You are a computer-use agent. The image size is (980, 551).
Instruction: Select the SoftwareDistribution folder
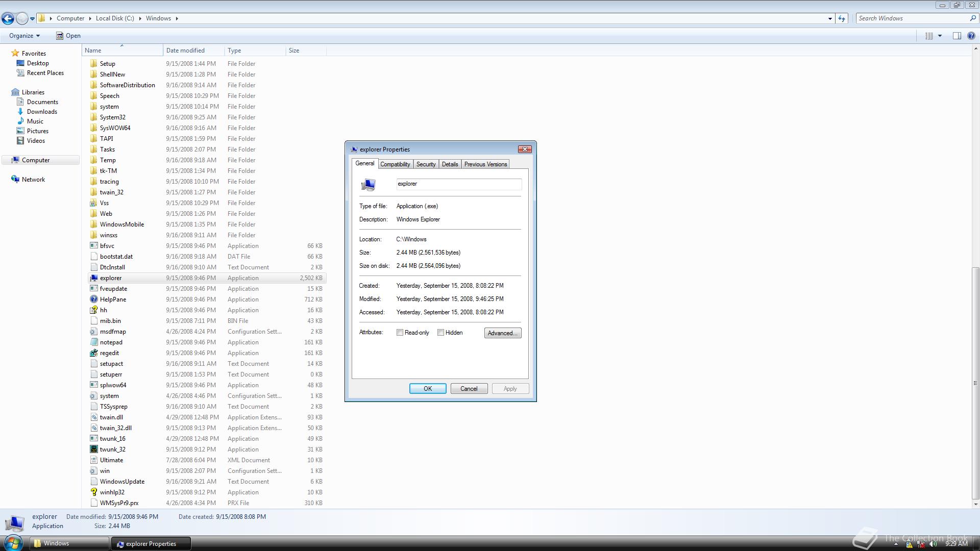(207, 85)
